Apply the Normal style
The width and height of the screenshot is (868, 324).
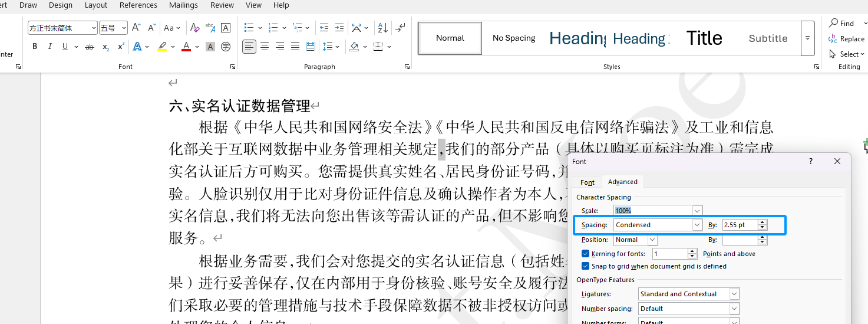pyautogui.click(x=450, y=38)
